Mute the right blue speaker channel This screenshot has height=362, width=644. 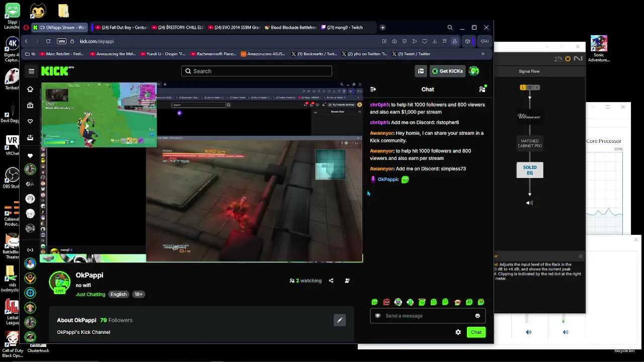(x=566, y=332)
